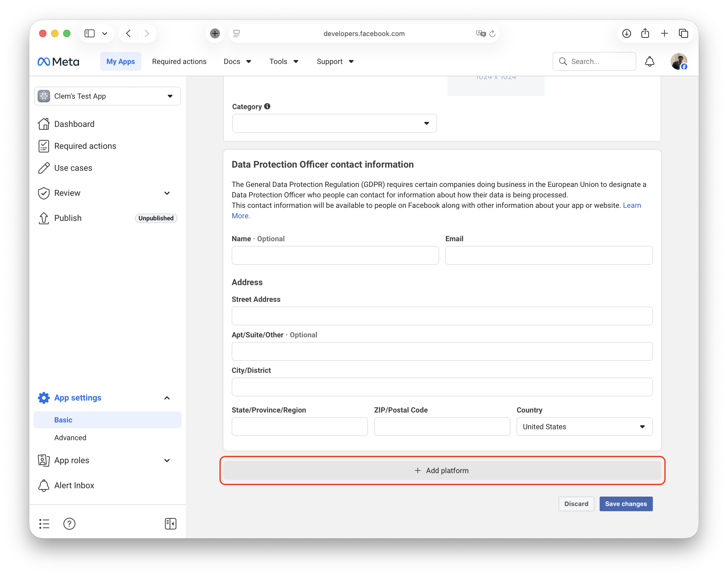
Task: Click the Save changes button
Action: tap(626, 504)
